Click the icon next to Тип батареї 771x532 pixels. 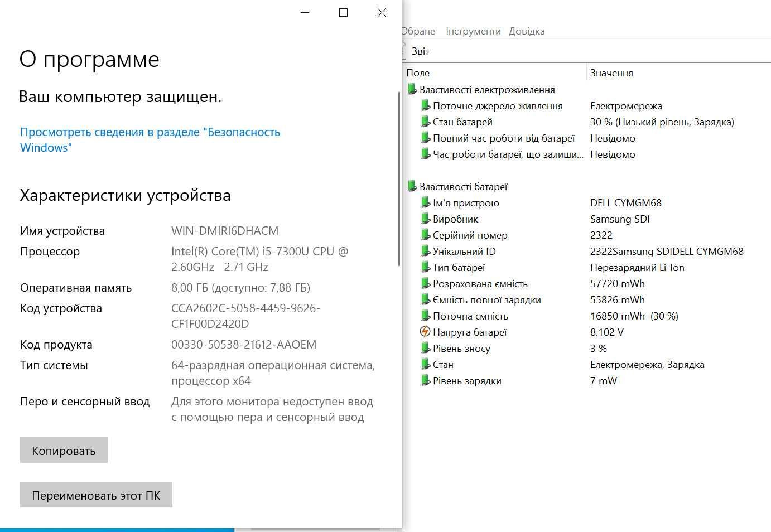(x=426, y=267)
